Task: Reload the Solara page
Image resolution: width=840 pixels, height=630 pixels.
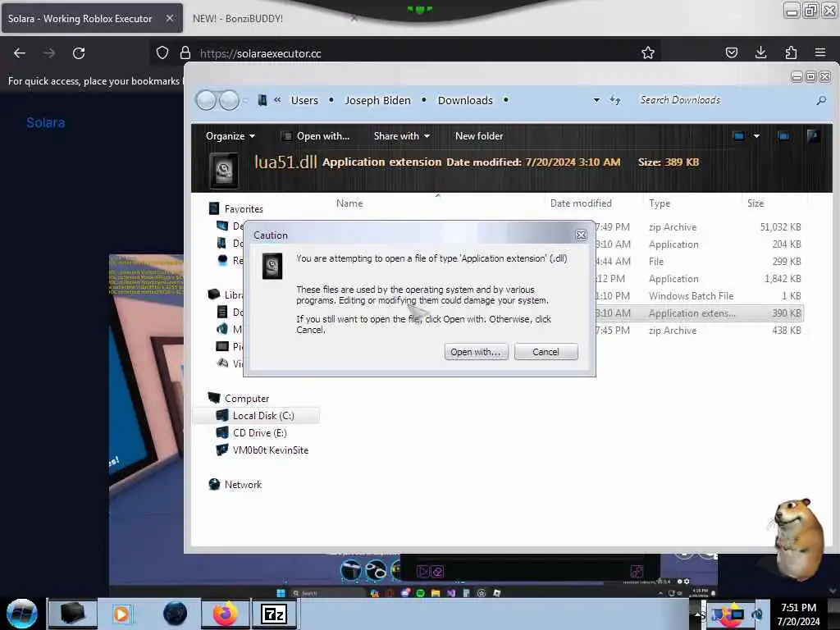Action: (79, 53)
